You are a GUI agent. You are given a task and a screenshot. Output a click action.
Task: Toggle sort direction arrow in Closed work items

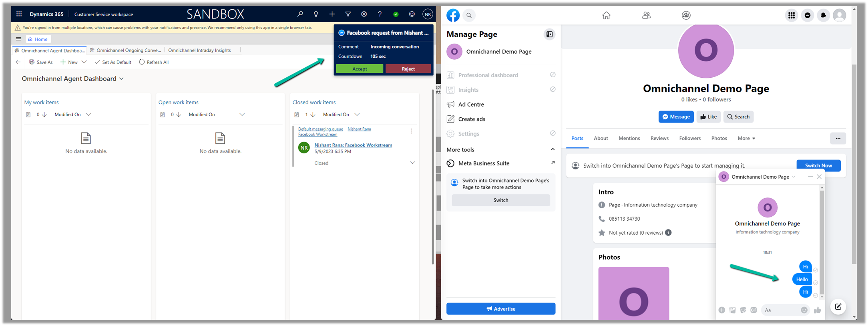click(313, 115)
